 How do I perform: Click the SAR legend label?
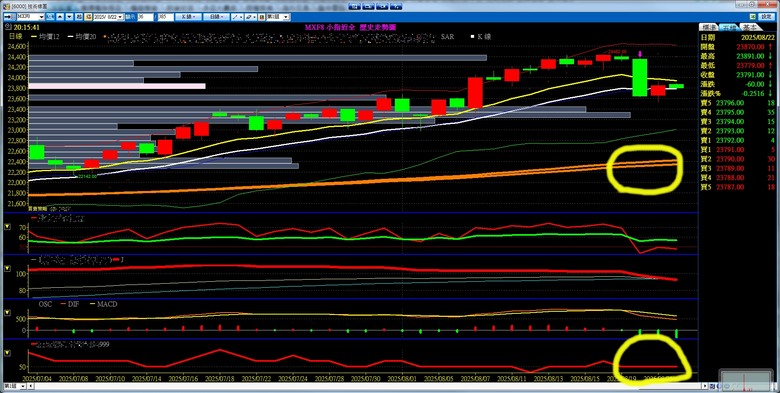pos(447,37)
